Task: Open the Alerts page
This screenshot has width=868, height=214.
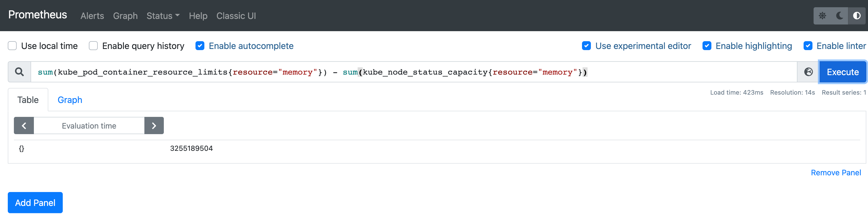Action: click(x=92, y=16)
